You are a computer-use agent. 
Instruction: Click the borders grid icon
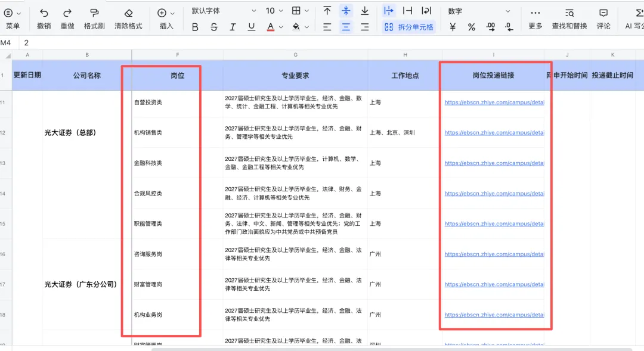(x=296, y=11)
